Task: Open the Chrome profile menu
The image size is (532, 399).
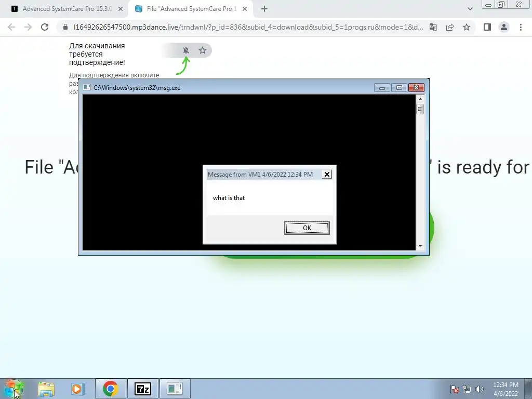Action: [x=504, y=27]
